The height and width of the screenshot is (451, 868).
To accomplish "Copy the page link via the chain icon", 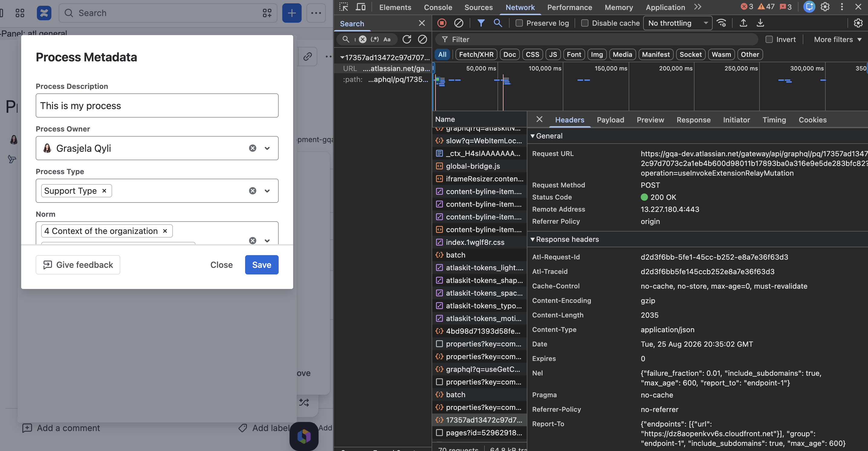I will (x=307, y=56).
